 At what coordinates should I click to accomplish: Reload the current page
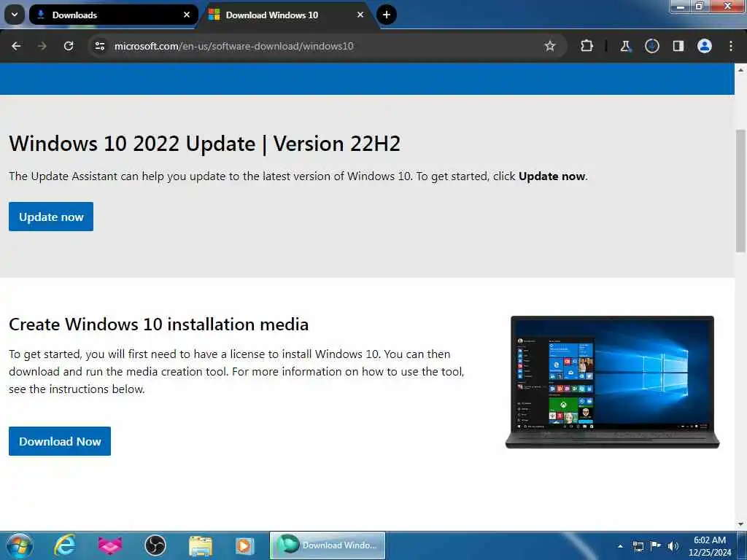(x=69, y=46)
